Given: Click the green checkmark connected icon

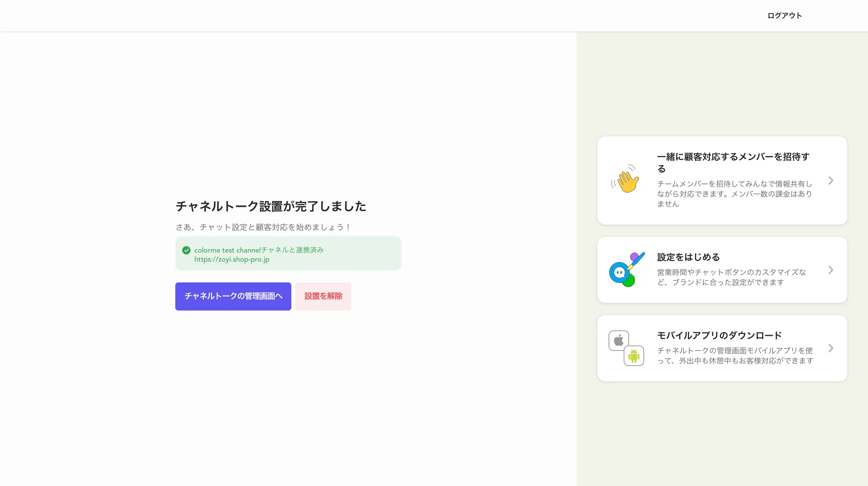Looking at the screenshot, I should tap(186, 250).
